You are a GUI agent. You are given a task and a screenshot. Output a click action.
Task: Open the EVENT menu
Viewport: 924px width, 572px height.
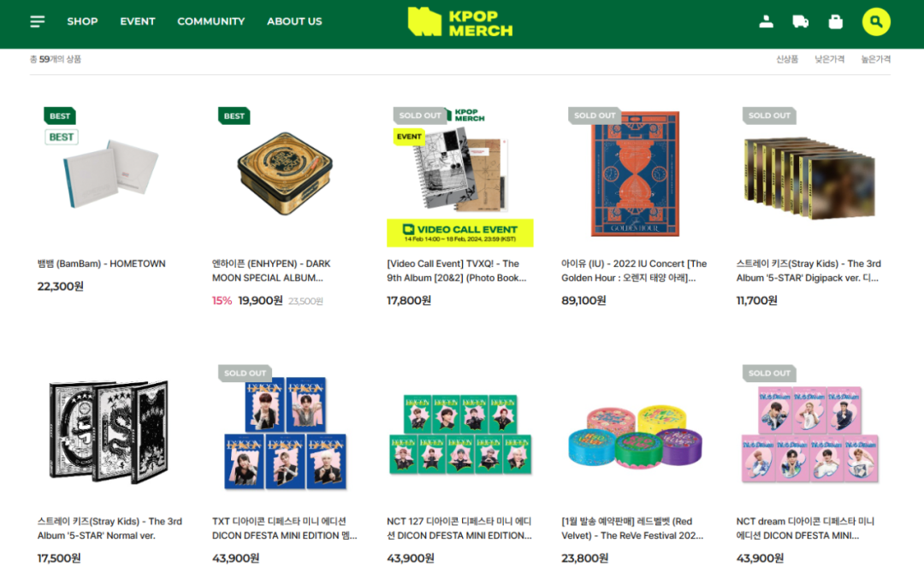click(x=137, y=21)
